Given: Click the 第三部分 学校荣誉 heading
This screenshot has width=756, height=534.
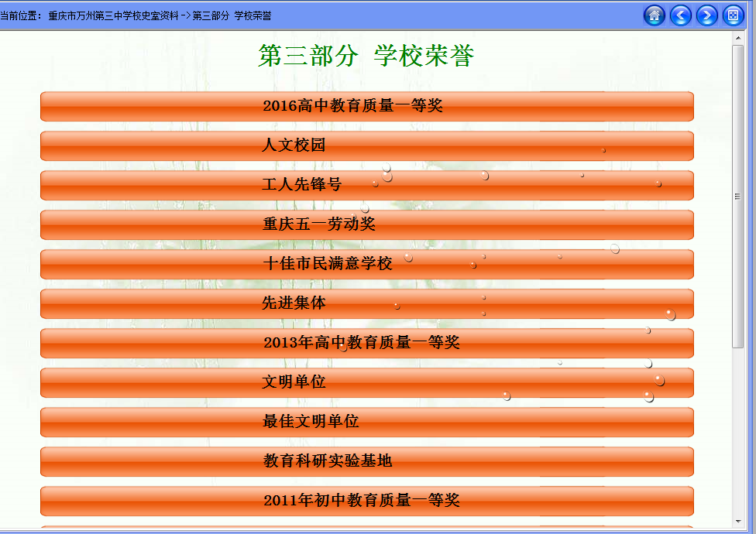Looking at the screenshot, I should [366, 56].
